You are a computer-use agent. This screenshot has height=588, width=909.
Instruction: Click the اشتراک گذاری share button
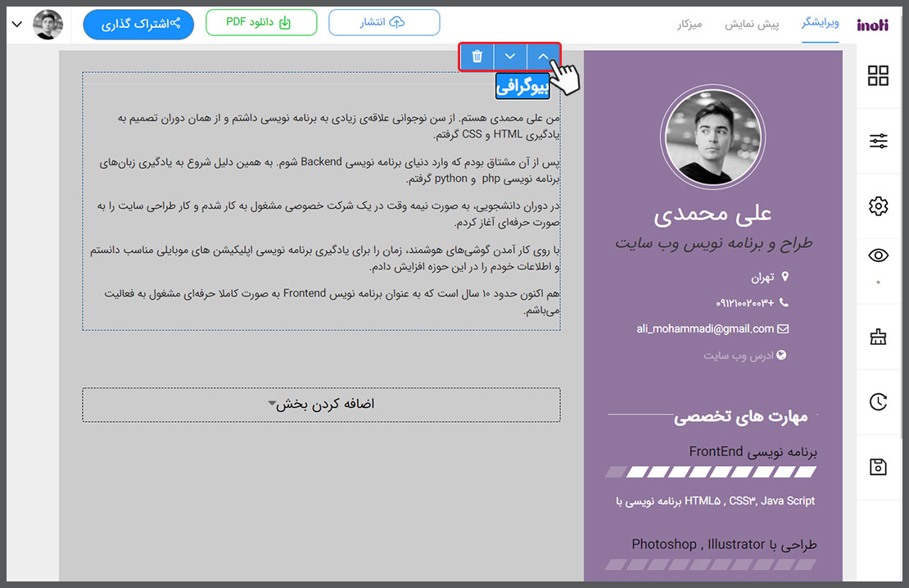point(138,25)
